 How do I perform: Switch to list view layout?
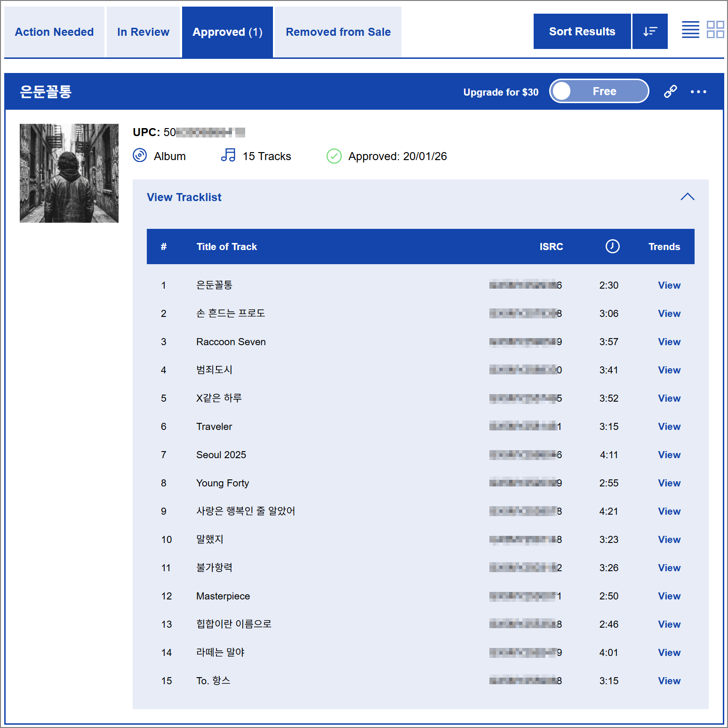click(690, 30)
